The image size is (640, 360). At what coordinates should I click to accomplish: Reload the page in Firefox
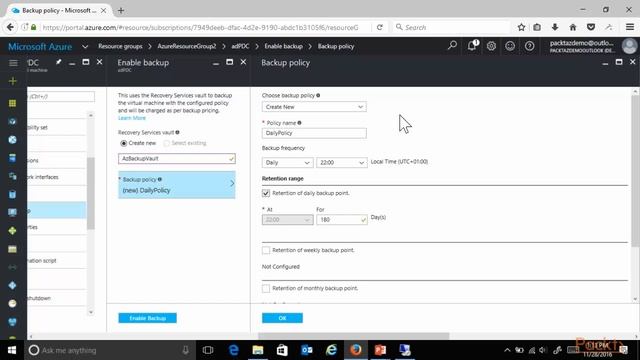point(380,27)
